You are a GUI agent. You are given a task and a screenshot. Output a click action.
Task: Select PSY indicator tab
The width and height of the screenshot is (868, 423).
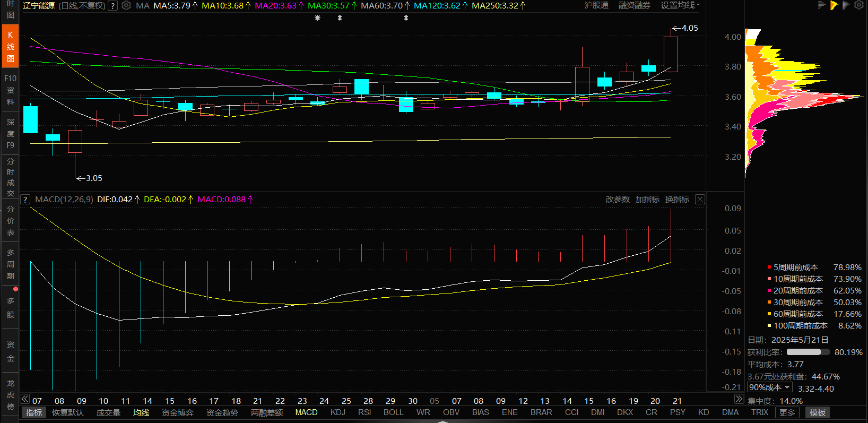click(678, 412)
